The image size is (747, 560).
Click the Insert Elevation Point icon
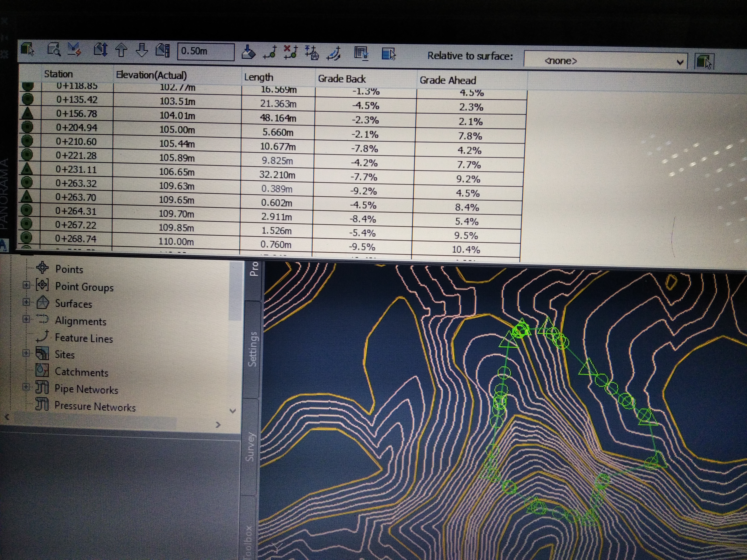pos(270,53)
